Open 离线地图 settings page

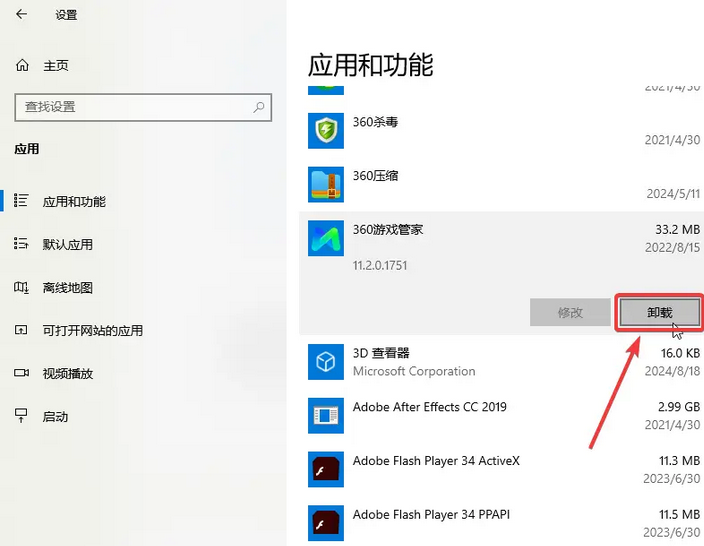tap(68, 288)
